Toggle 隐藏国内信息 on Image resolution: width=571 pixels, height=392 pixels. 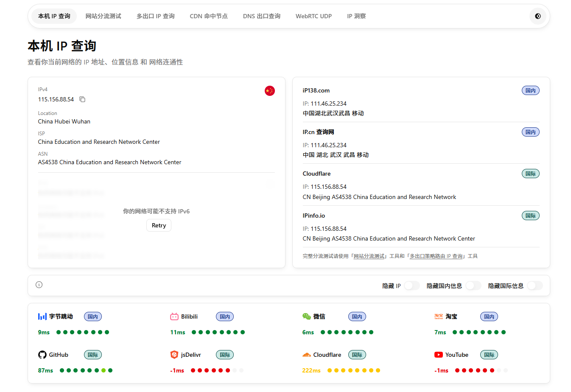tap(473, 286)
